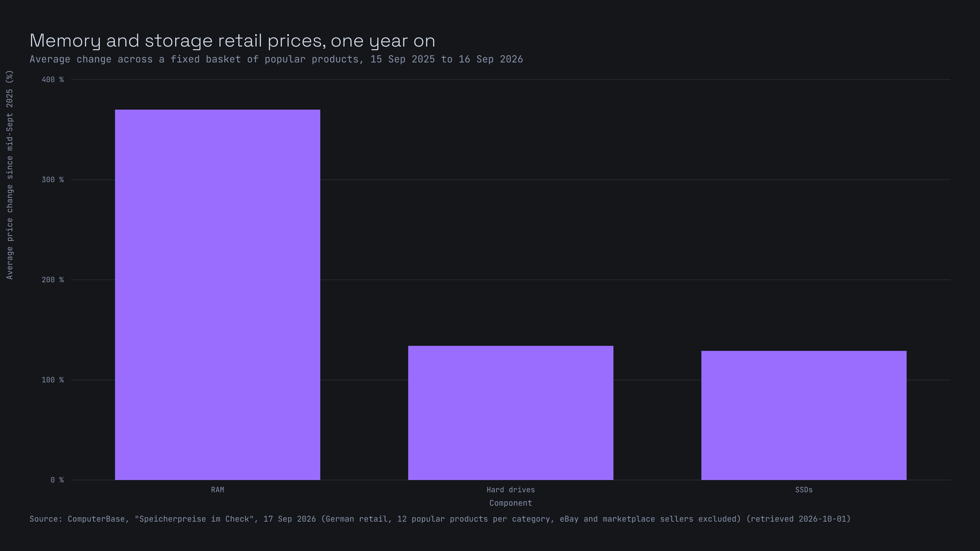
Task: Click the "RAM" x-axis label
Action: pos(218,490)
